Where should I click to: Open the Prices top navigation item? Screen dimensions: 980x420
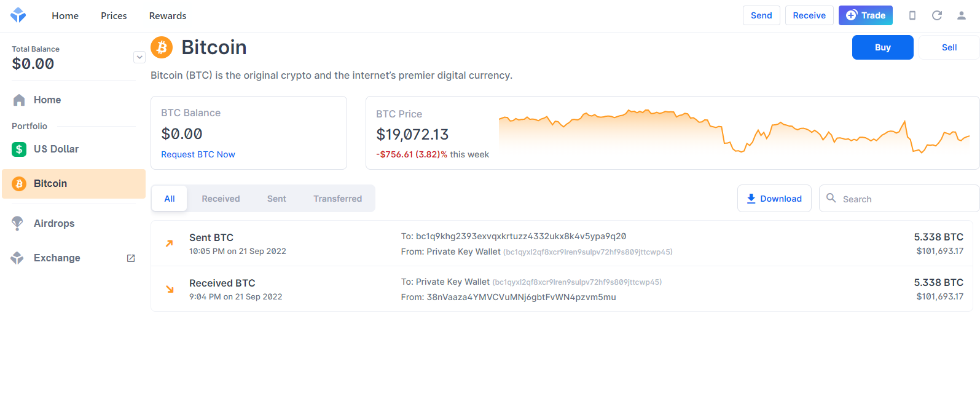(114, 16)
